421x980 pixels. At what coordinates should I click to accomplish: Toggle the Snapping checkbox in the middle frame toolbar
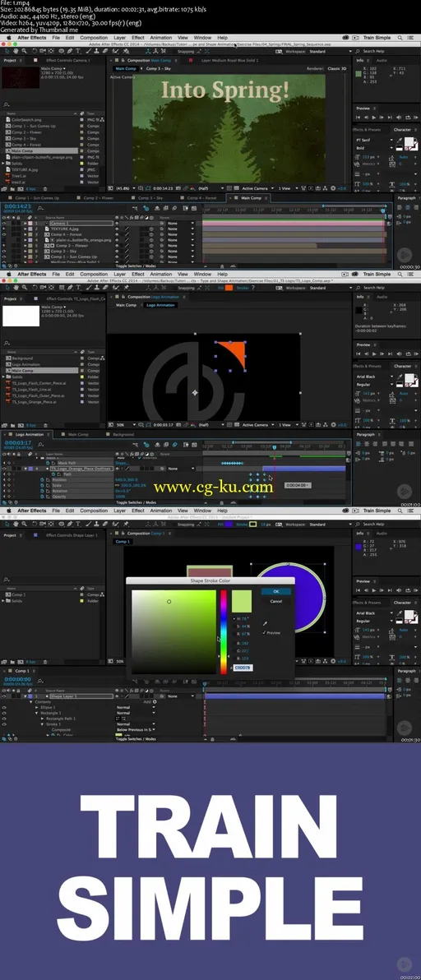[x=176, y=288]
